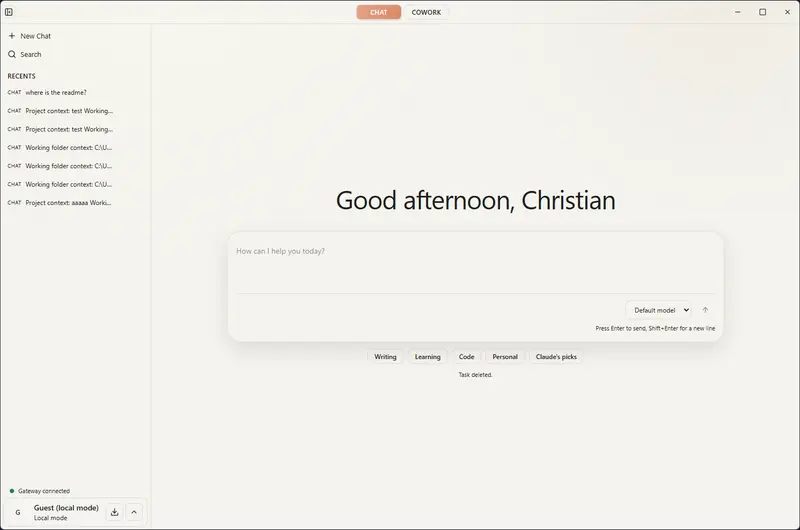Switch to the CHAT tab
Image resolution: width=800 pixels, height=530 pixels.
click(x=379, y=12)
